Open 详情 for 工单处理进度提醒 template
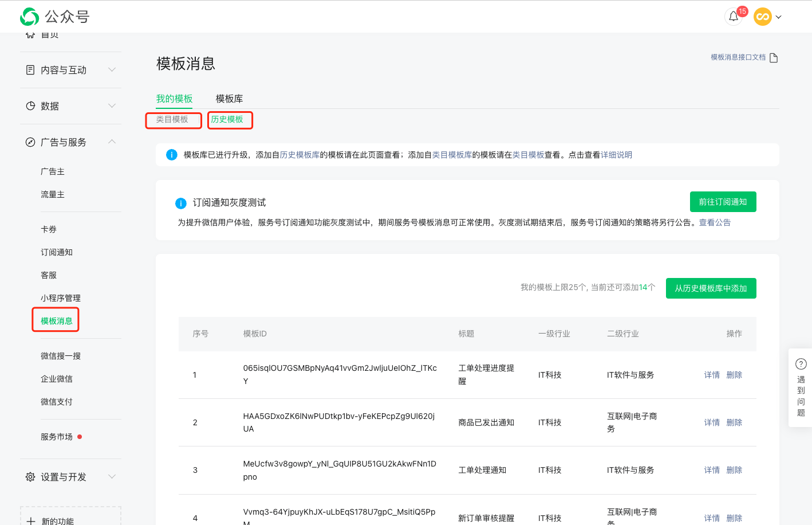The width and height of the screenshot is (812, 525). [712, 375]
